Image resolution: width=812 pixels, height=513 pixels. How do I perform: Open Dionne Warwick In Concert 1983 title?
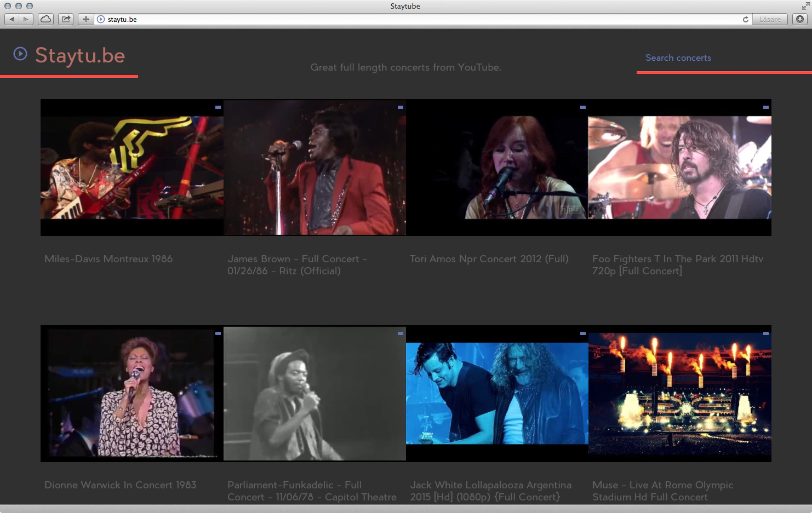(x=120, y=485)
